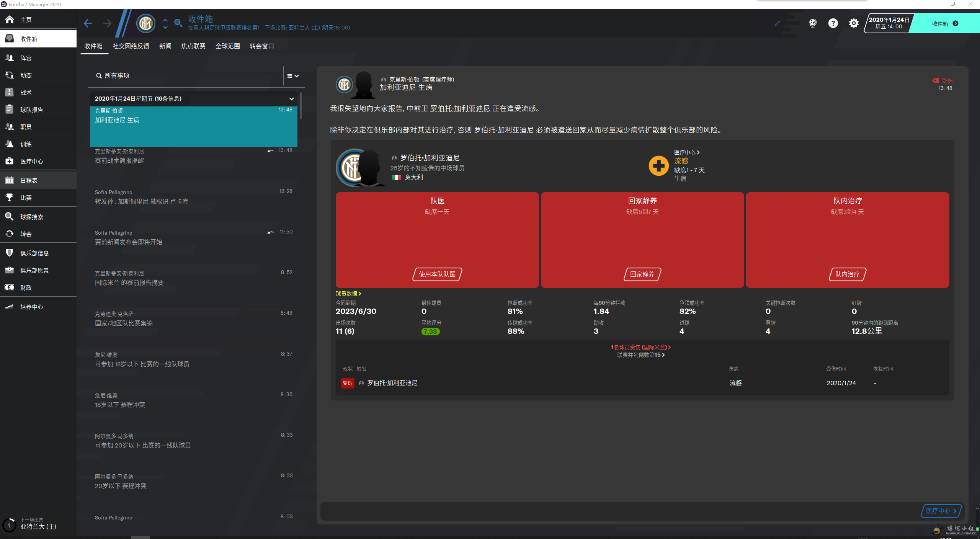The image size is (980, 539).
Task: Click the 俱乐部愿景 club vision icon
Action: coord(10,270)
